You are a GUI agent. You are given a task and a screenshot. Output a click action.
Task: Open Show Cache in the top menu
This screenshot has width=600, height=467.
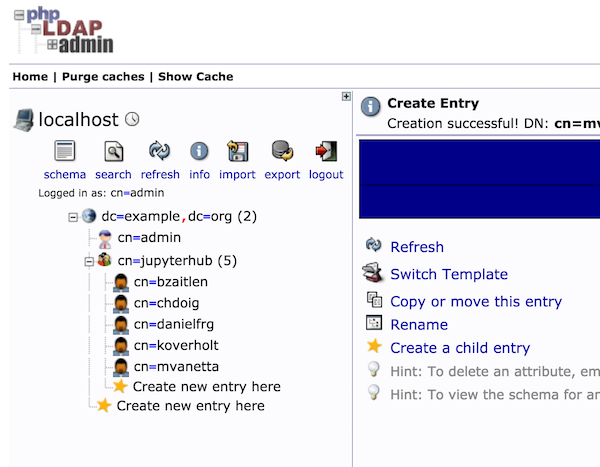click(x=195, y=77)
